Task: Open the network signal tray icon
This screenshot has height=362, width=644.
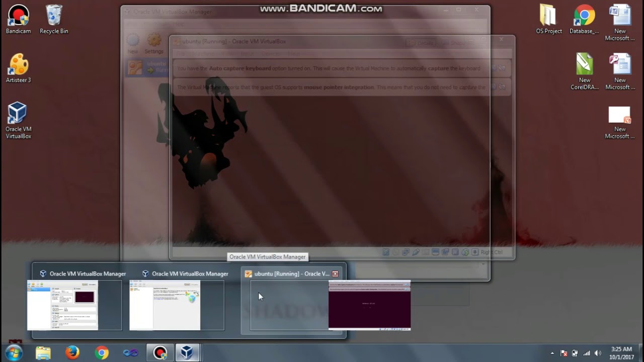Action: tap(587, 353)
